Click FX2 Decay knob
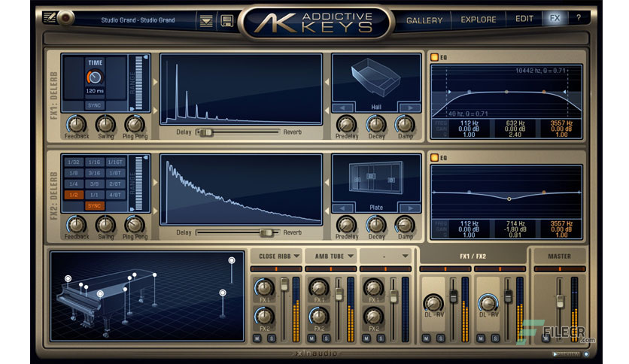The image size is (629, 364). click(376, 225)
